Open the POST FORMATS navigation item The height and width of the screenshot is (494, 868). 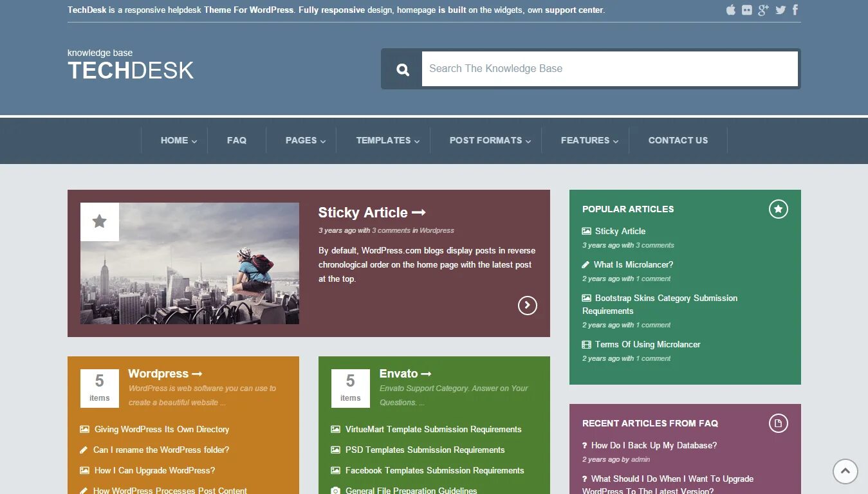tap(486, 140)
